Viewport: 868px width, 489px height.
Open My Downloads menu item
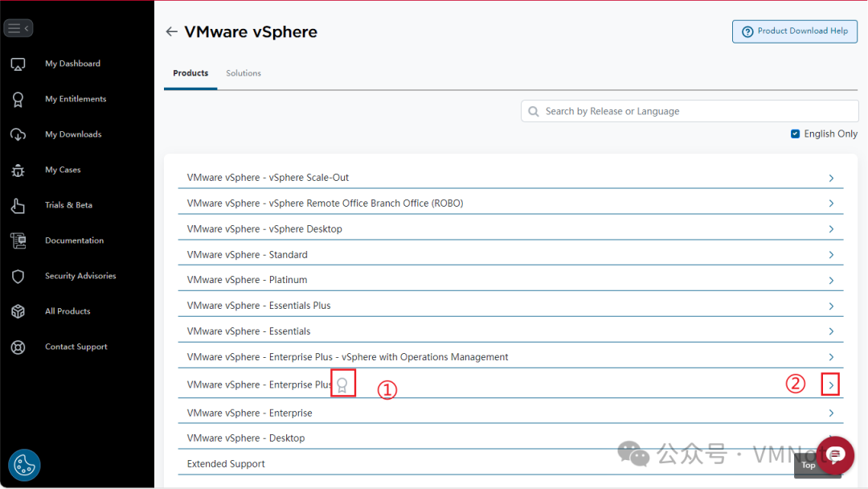point(73,134)
